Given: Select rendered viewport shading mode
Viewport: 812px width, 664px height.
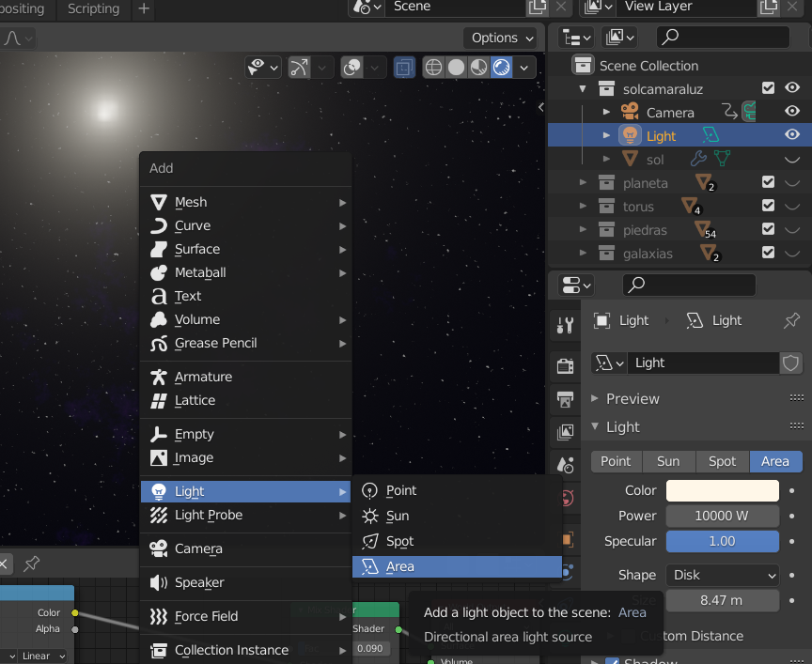Looking at the screenshot, I should point(501,68).
